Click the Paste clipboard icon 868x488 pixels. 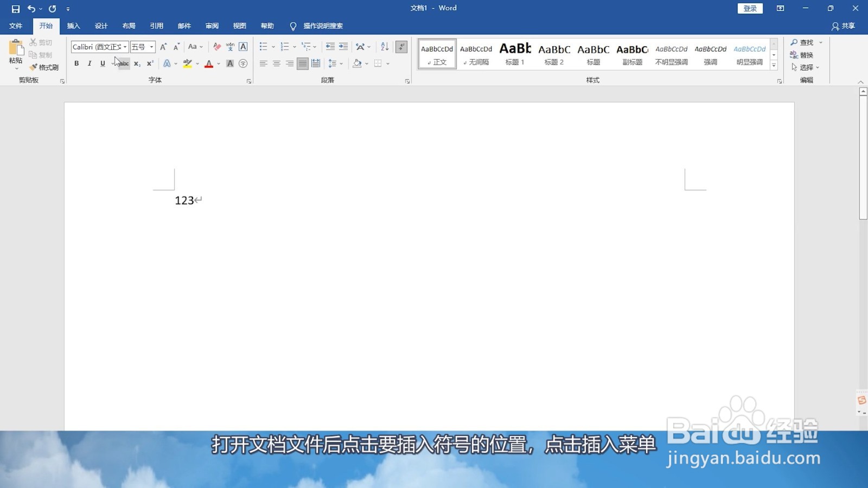pos(16,47)
